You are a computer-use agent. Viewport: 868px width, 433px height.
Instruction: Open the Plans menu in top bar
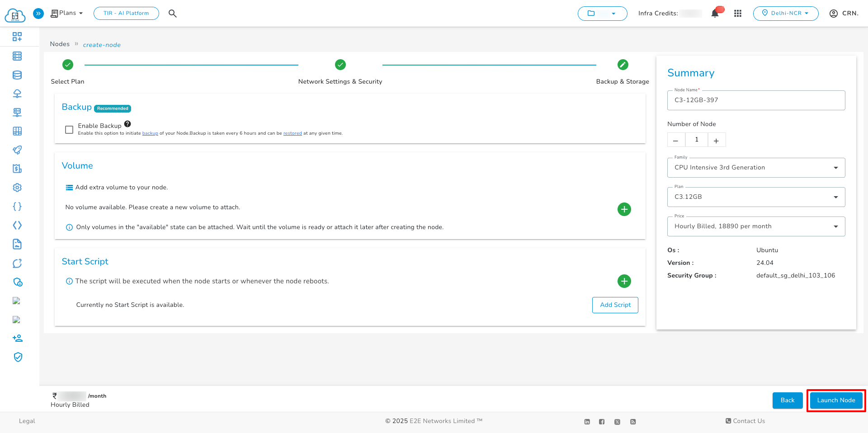pos(66,13)
